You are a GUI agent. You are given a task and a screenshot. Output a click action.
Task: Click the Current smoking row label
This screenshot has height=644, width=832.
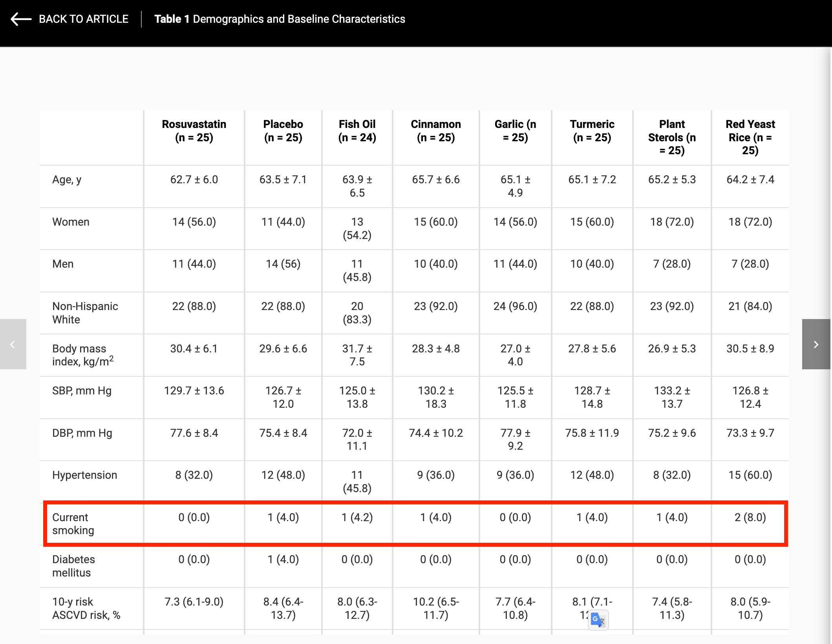(73, 524)
